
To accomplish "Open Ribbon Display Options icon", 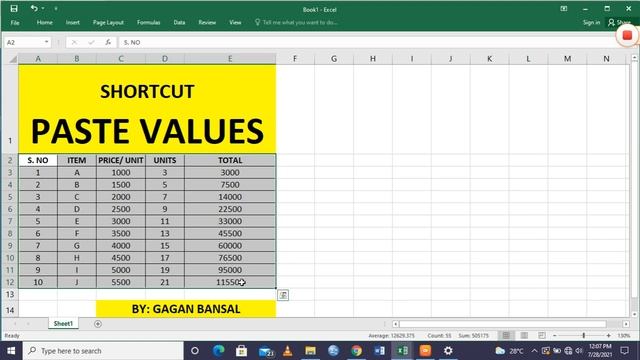I will 564,9.
